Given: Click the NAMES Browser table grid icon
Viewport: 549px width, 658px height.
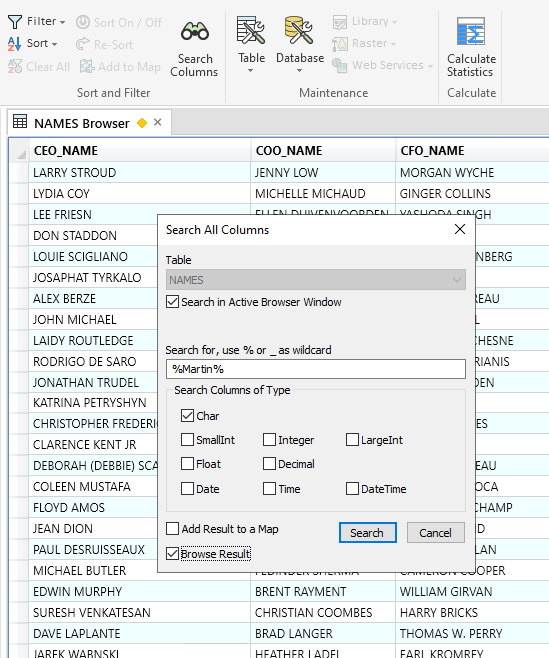Looking at the screenshot, I should point(20,121).
